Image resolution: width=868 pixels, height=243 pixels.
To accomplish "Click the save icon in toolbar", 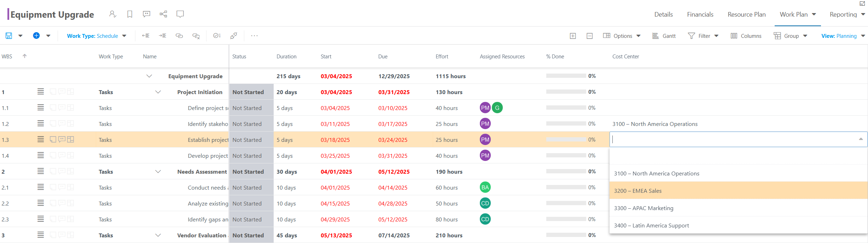I will click(9, 36).
